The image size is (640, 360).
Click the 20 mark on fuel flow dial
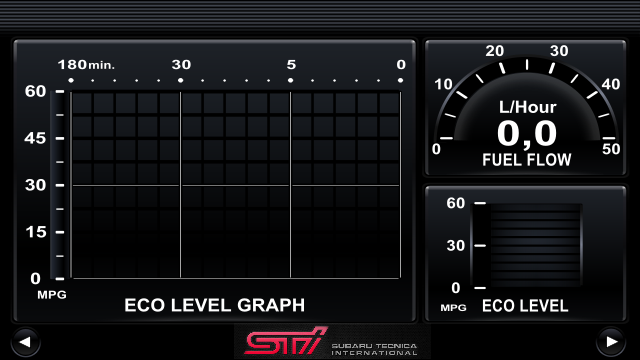tap(495, 51)
